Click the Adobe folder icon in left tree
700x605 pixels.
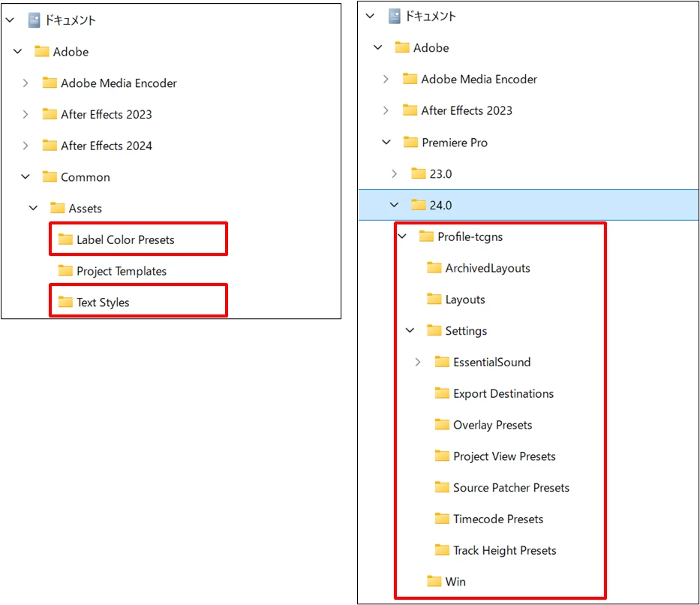42,51
